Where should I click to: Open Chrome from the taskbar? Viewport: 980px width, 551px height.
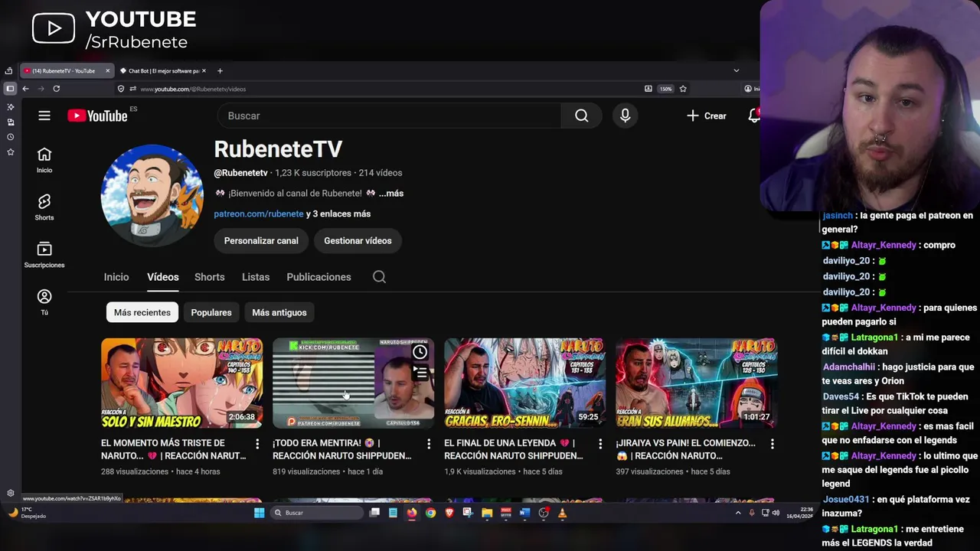pyautogui.click(x=430, y=513)
